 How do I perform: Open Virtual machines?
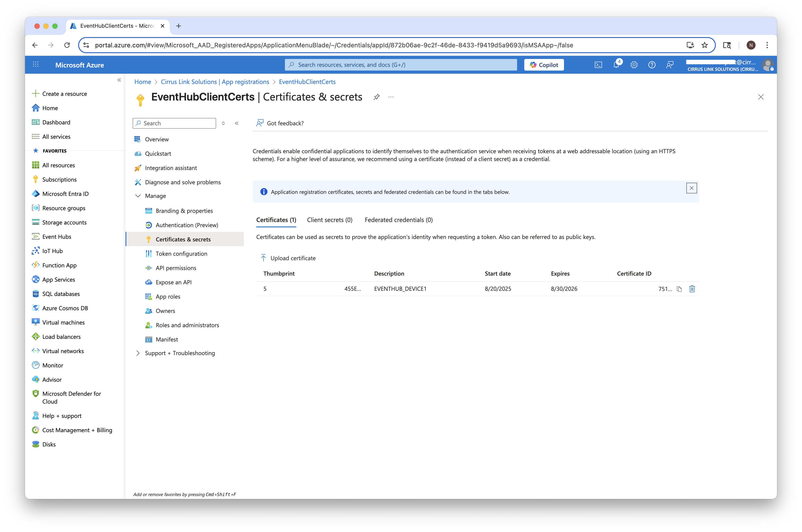click(63, 322)
